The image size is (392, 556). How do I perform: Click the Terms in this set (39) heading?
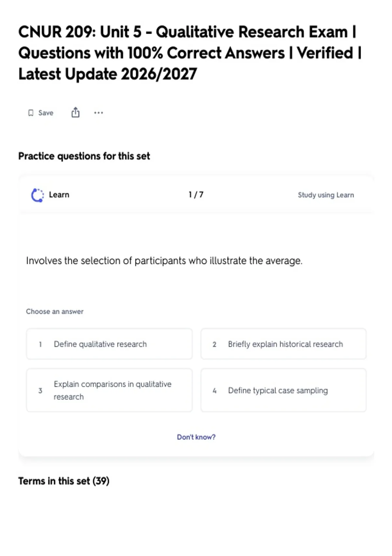coord(64,481)
